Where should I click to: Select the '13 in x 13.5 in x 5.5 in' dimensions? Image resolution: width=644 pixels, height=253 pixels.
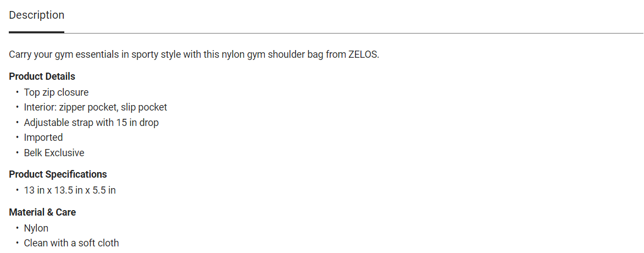pyautogui.click(x=70, y=190)
